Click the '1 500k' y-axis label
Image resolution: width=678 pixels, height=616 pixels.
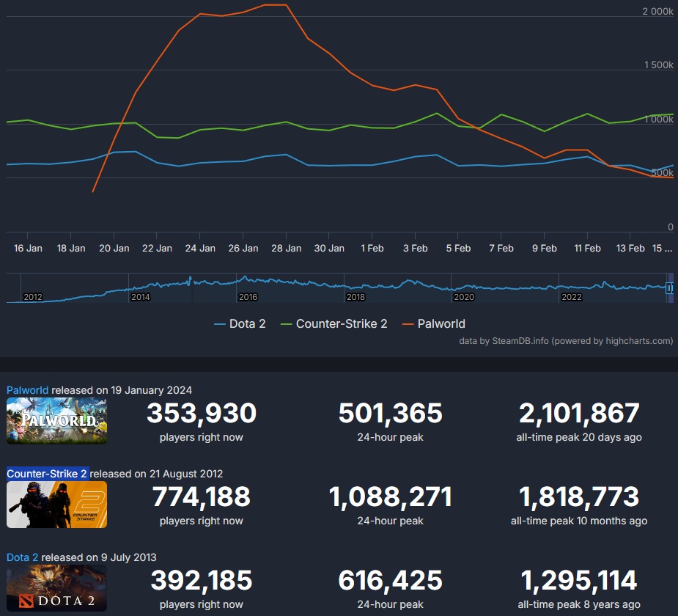click(658, 65)
